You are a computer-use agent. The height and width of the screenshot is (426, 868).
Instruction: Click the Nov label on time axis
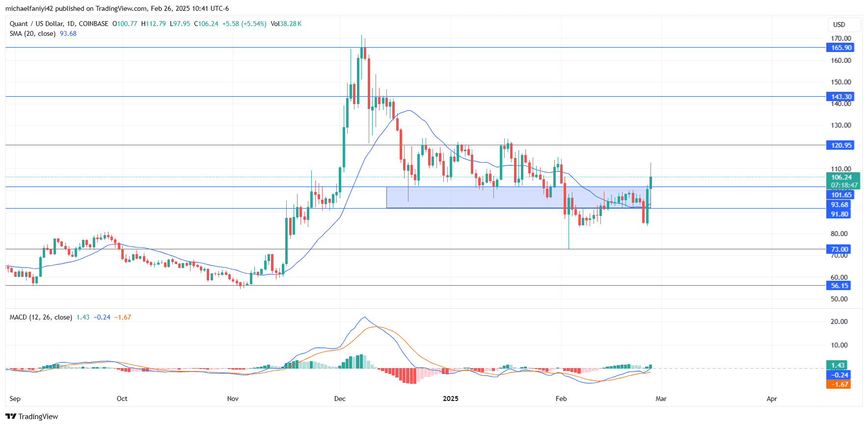coord(233,399)
